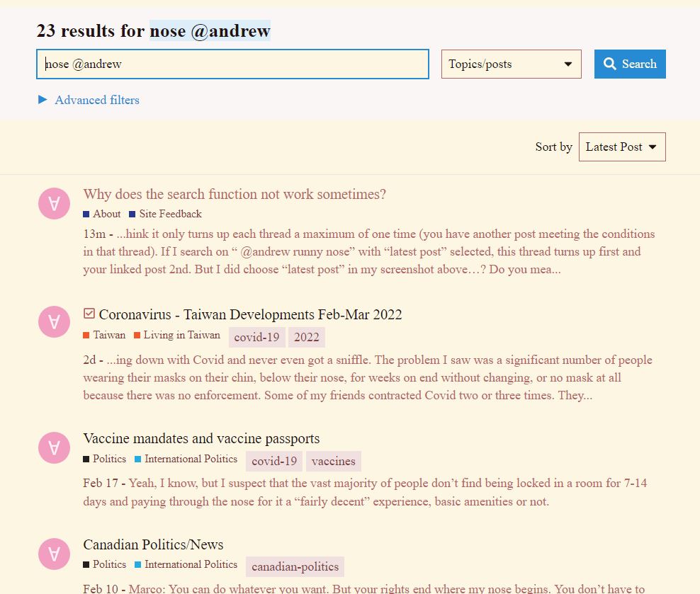The image size is (700, 594).
Task: Click the search text input field
Action: [x=232, y=64]
